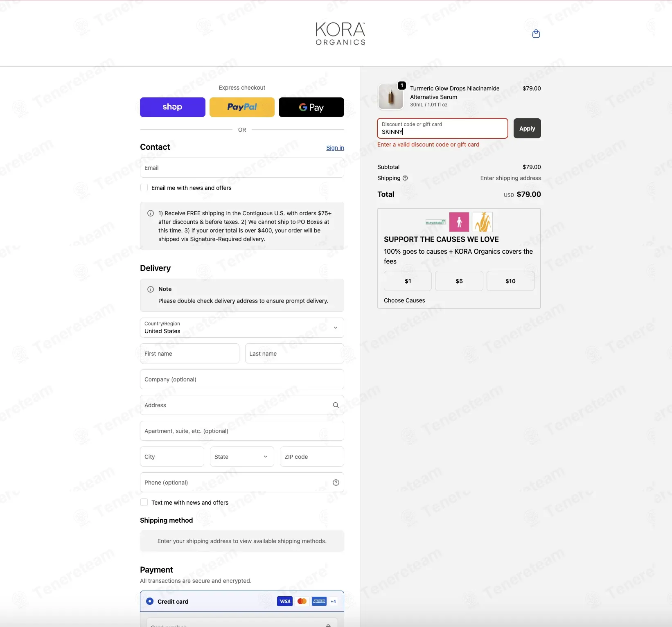Click the pink charity cause icon

(x=459, y=222)
